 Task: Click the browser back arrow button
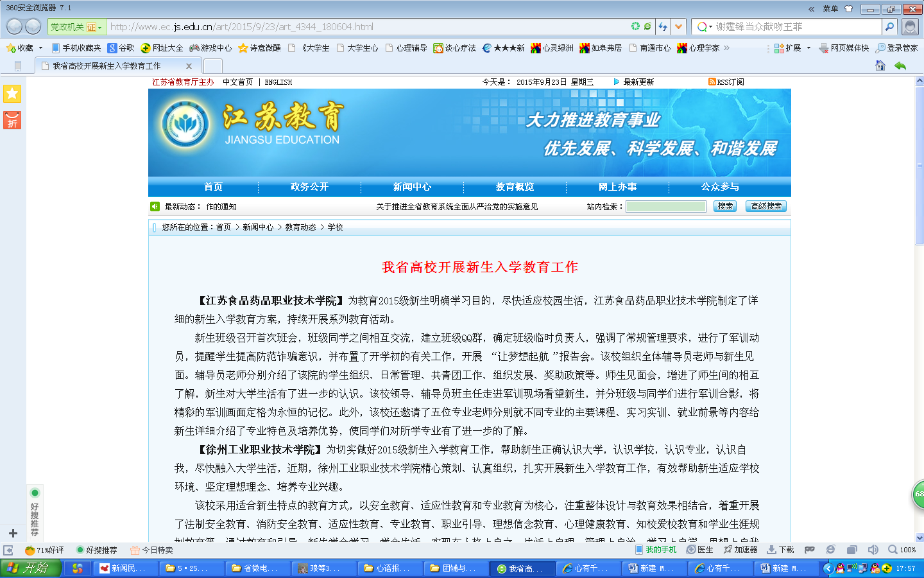[14, 26]
